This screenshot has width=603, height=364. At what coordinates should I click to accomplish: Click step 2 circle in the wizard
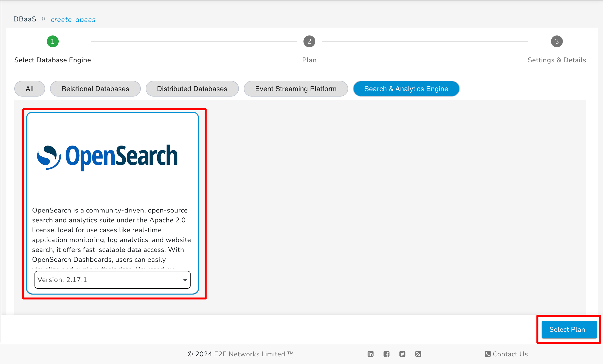309,41
